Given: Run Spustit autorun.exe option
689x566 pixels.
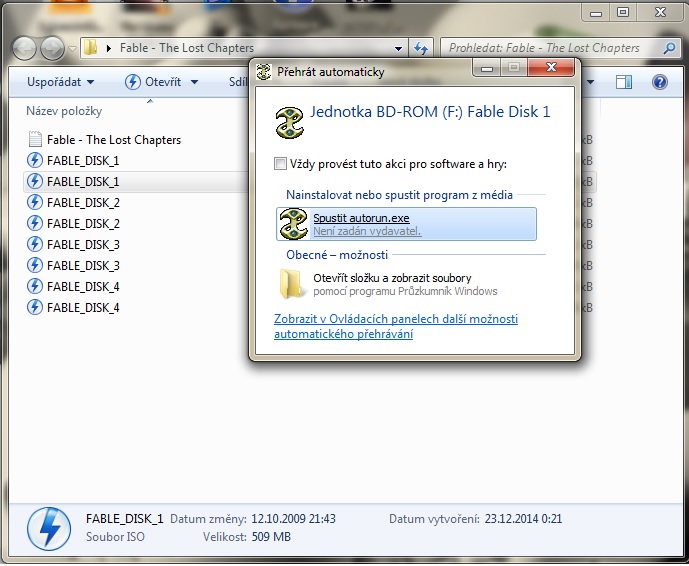Looking at the screenshot, I should (x=406, y=224).
